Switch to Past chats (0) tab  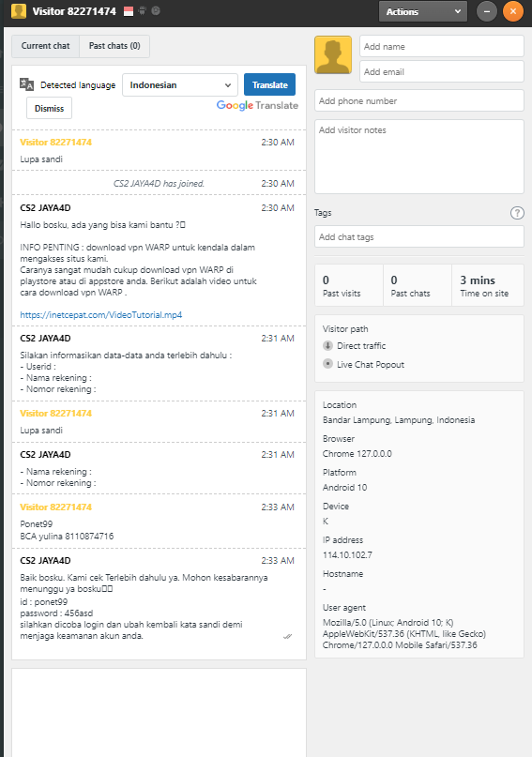coord(114,46)
